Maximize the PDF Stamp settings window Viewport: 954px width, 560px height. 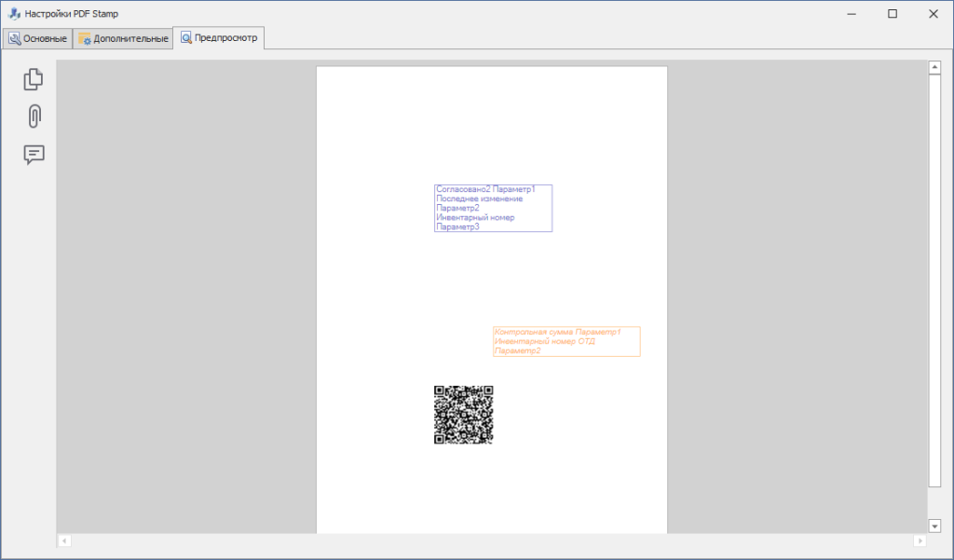point(893,14)
